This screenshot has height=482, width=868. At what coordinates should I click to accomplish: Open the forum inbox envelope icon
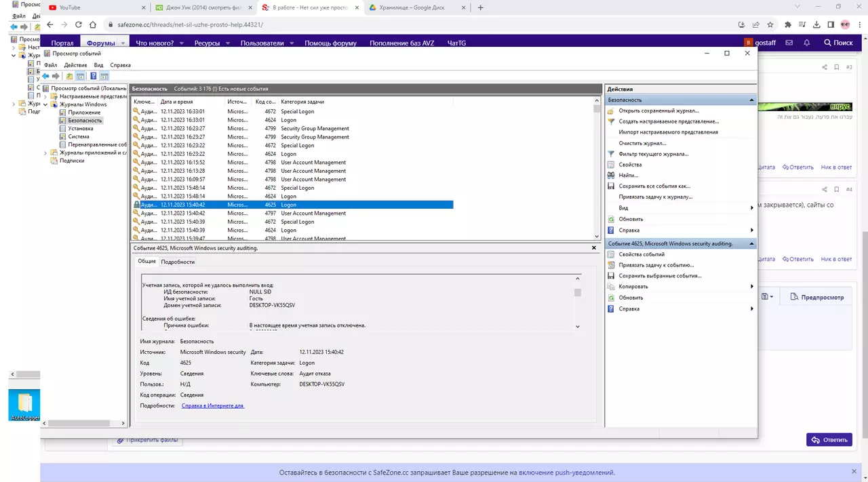[789, 43]
